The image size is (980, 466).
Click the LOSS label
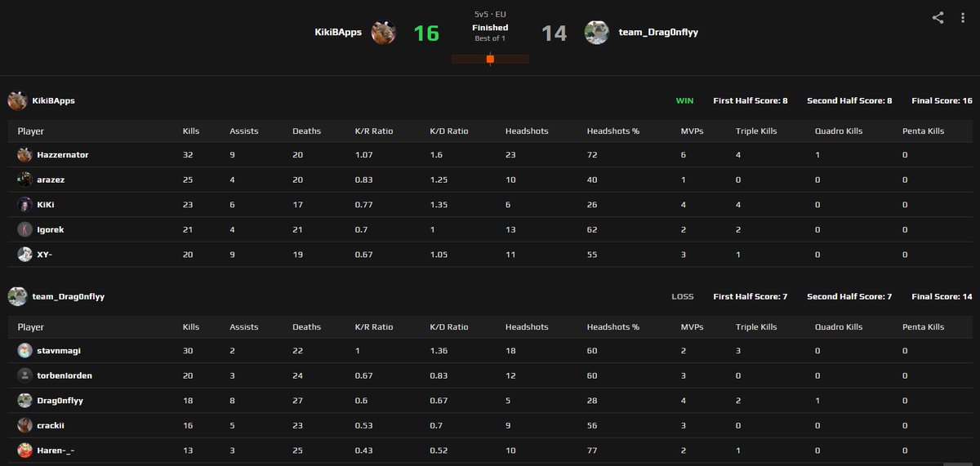coord(683,296)
